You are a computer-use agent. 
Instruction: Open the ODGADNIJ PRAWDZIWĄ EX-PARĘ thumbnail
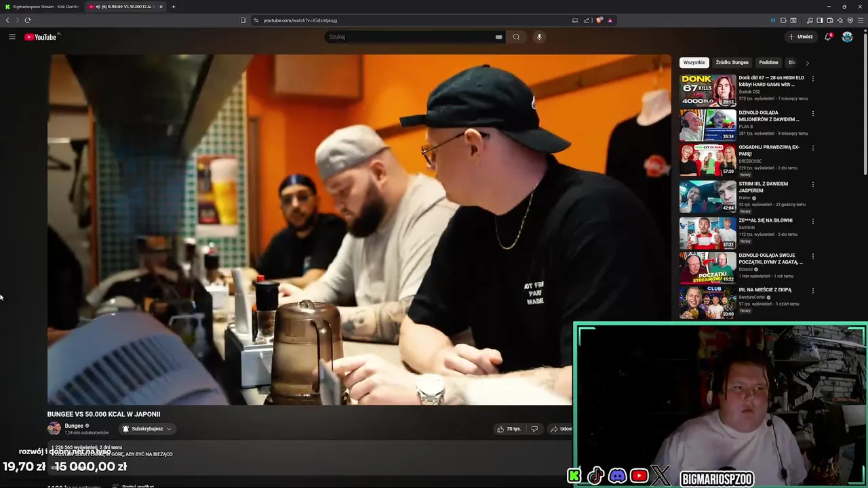pos(708,160)
